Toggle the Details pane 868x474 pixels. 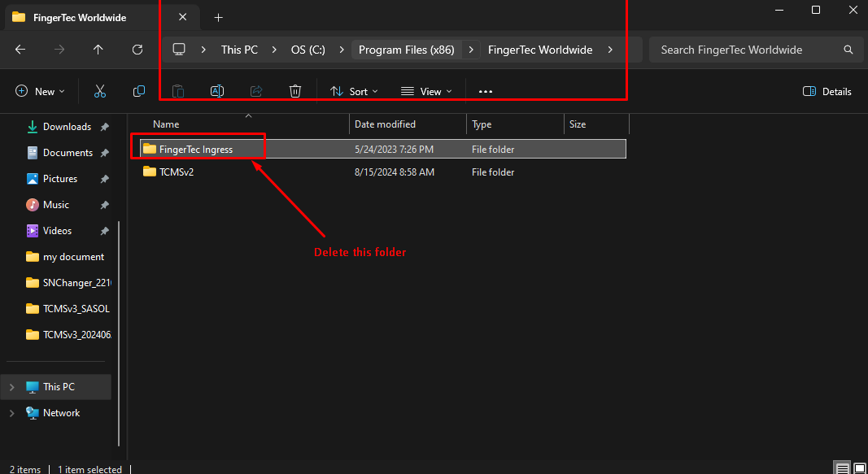click(x=827, y=91)
